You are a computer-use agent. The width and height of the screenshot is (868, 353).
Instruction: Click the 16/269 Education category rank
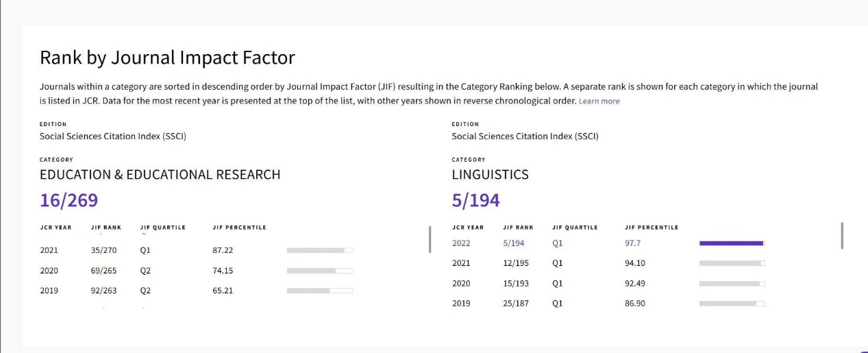pyautogui.click(x=69, y=200)
